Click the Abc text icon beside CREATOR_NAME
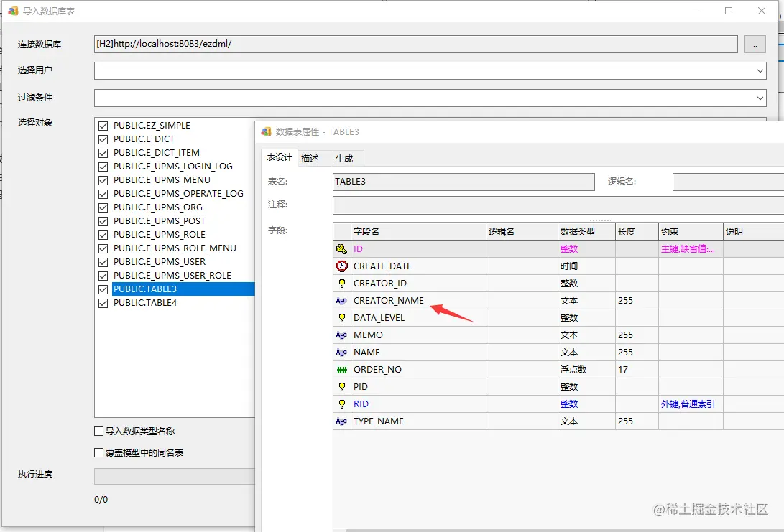This screenshot has width=784, height=532. click(341, 301)
